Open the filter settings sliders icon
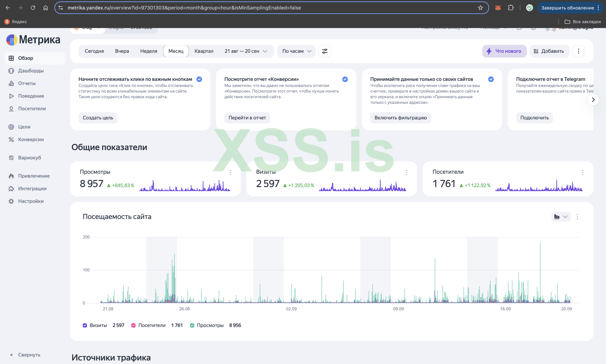Screen dimensions: 606x364 [x=324, y=51]
